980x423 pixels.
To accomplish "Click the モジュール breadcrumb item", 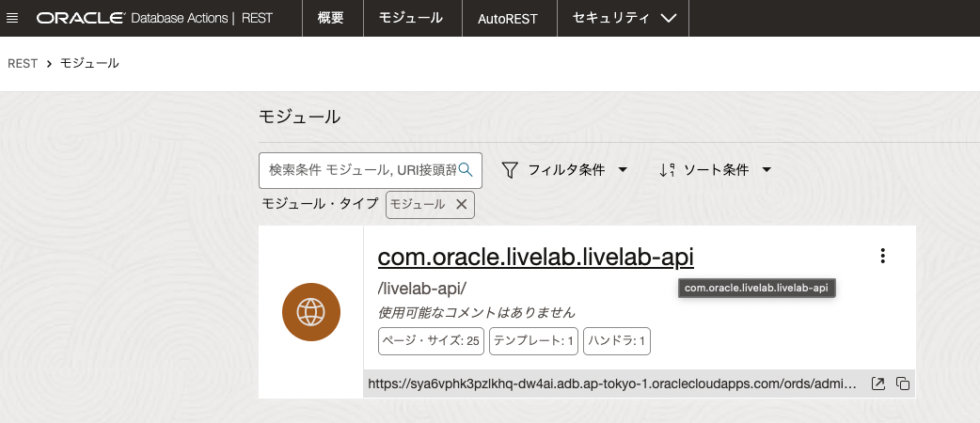I will [89, 63].
